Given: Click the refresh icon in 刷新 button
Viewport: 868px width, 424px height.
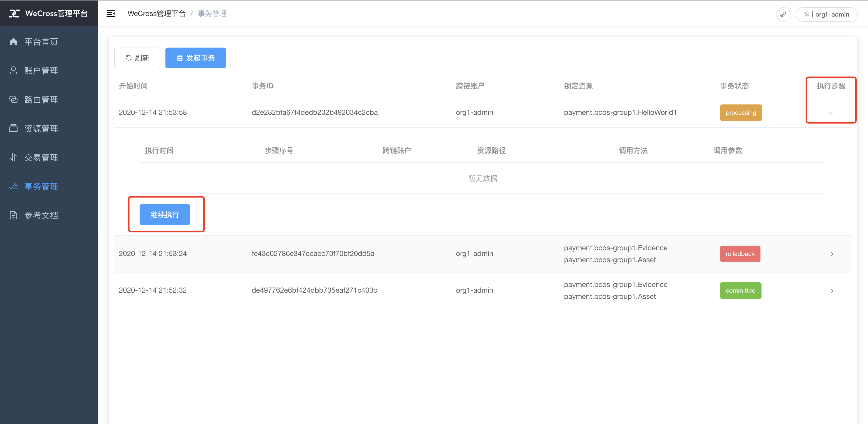Looking at the screenshot, I should coord(128,58).
